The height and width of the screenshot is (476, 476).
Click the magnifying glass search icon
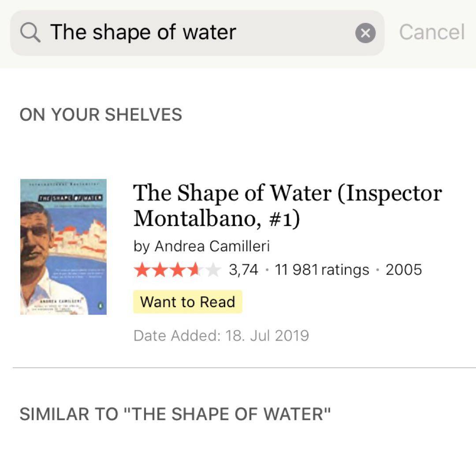pyautogui.click(x=30, y=33)
